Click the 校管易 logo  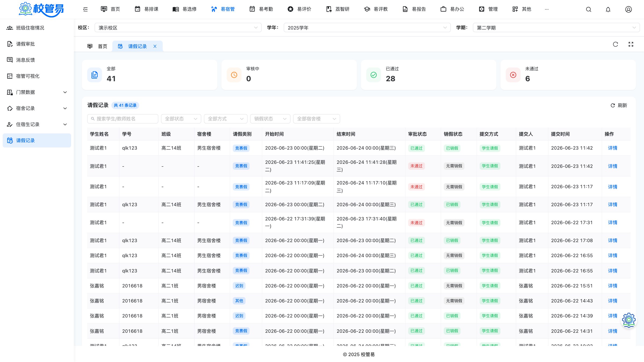coord(41,9)
